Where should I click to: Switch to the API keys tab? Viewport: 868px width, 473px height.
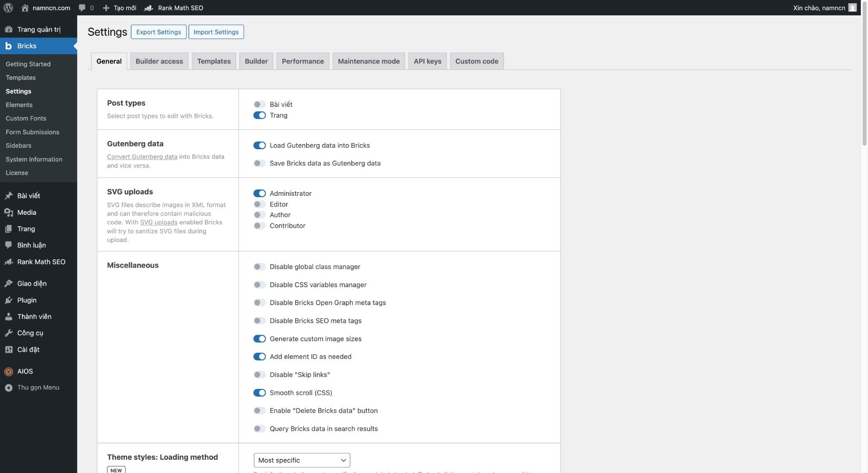(428, 61)
